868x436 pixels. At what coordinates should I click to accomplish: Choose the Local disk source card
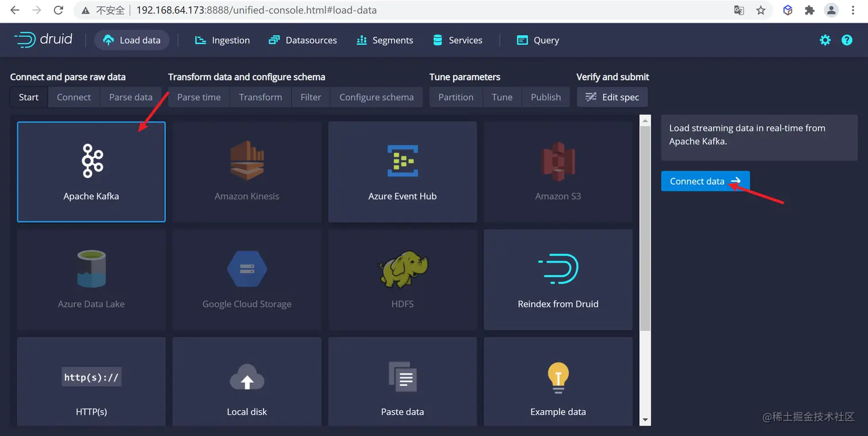(x=247, y=381)
